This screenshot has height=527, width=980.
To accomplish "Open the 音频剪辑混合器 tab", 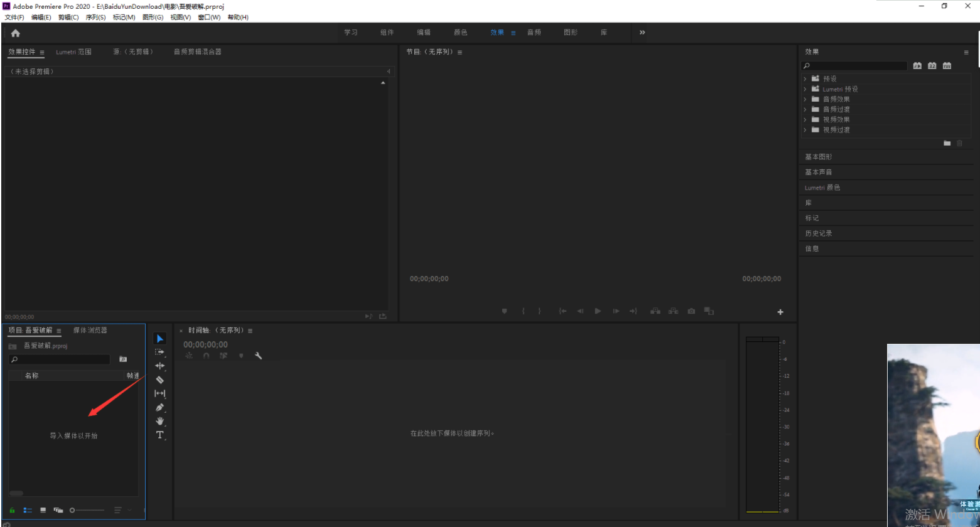I will [198, 51].
